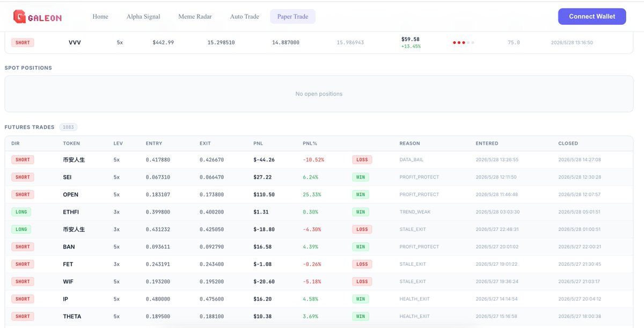Click the TOKEN column header
Image resolution: width=644 pixels, height=328 pixels.
tap(71, 143)
